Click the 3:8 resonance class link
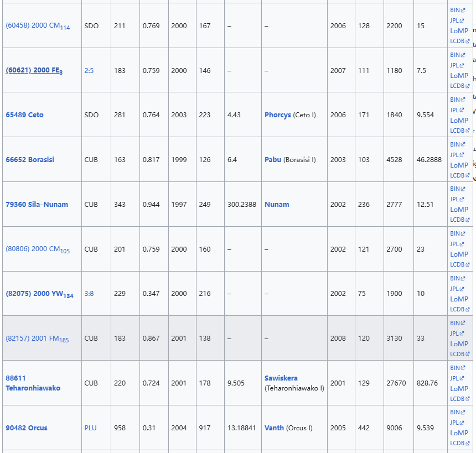This screenshot has width=476, height=453. coord(89,294)
